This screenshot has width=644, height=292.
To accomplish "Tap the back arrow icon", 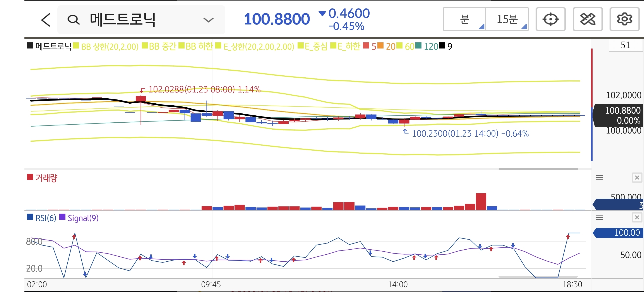I will click(46, 20).
